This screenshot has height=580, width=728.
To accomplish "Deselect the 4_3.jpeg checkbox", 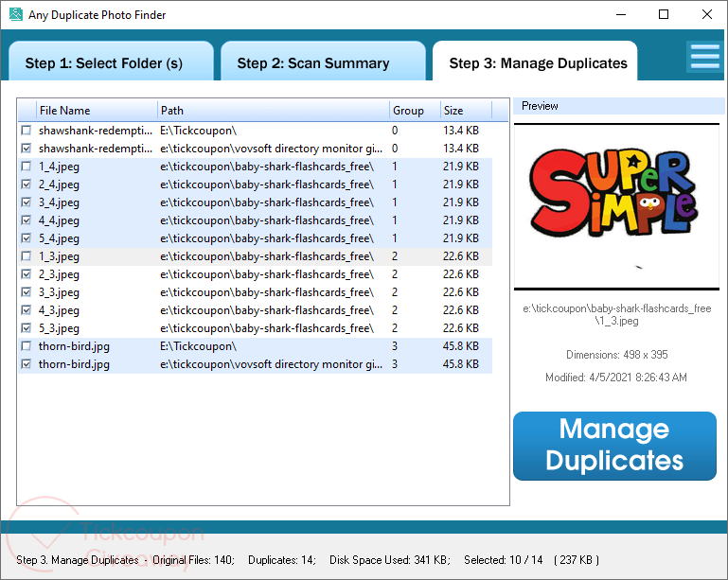I will click(x=27, y=310).
